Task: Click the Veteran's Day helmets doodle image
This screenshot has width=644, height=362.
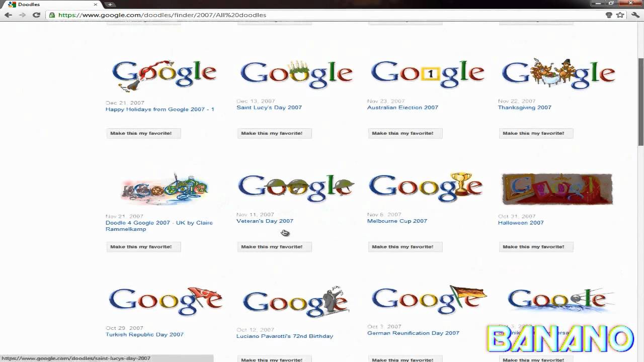Action: click(296, 188)
